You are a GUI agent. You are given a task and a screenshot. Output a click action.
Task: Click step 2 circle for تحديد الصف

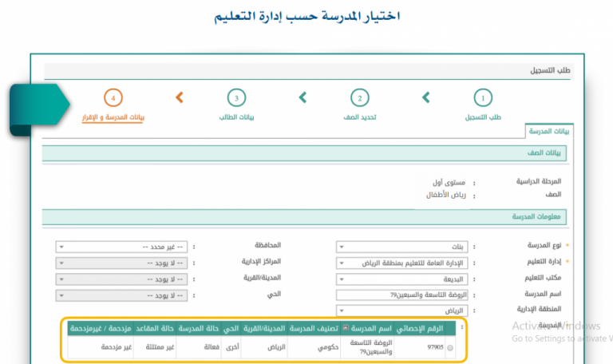360,97
